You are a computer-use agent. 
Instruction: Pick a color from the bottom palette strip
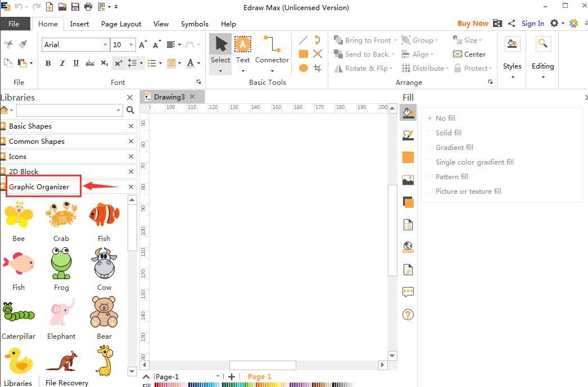(x=254, y=385)
